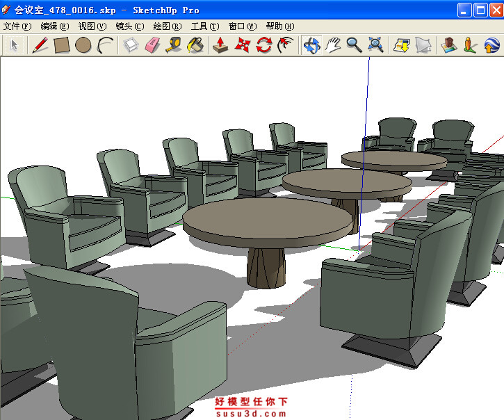Activate the Rotate tool
This screenshot has width=504, height=420.
pos(264,45)
